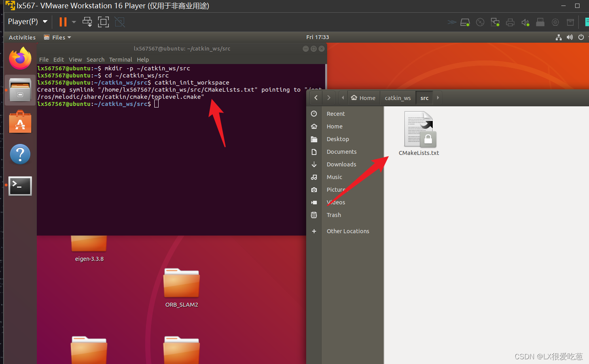Toggle VMware Unity mode icon
Image resolution: width=589 pixels, height=364 pixels.
click(x=120, y=22)
